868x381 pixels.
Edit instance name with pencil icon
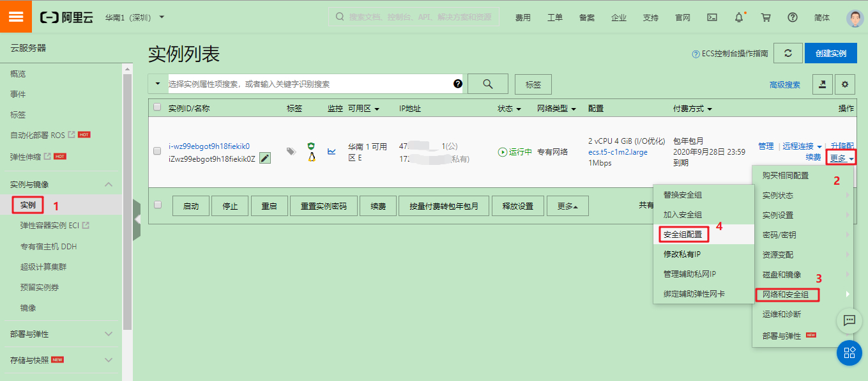pos(265,158)
